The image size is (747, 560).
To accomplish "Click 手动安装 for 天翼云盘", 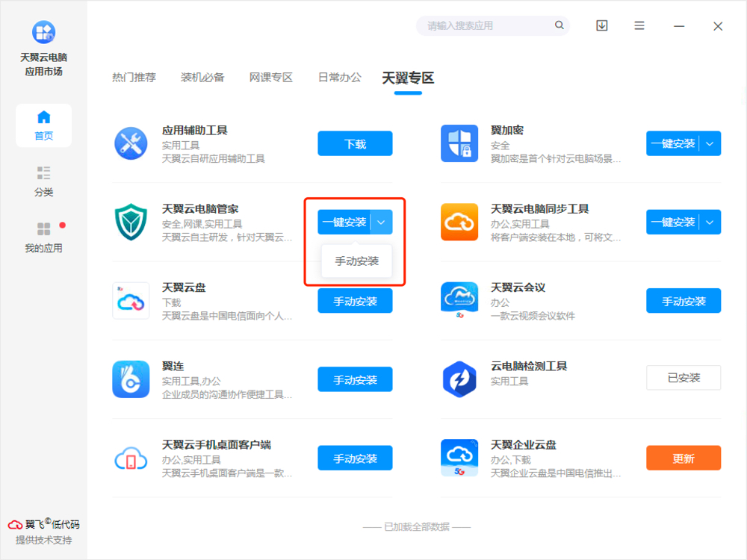I will [x=355, y=300].
